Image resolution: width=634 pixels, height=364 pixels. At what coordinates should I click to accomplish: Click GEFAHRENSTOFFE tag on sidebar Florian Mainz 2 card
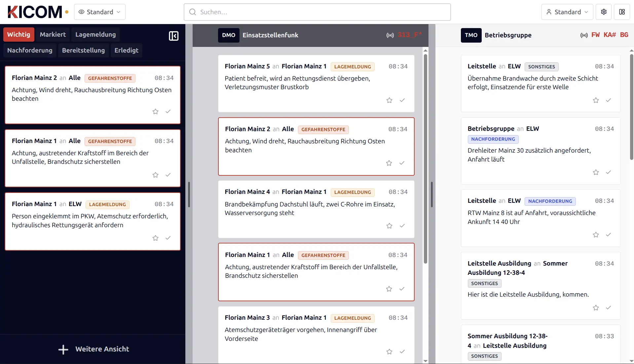point(110,78)
